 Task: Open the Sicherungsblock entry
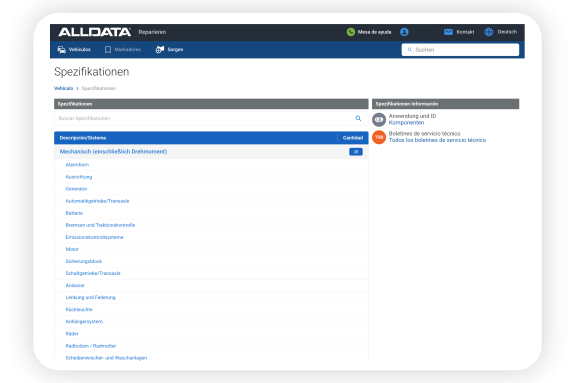pos(84,261)
